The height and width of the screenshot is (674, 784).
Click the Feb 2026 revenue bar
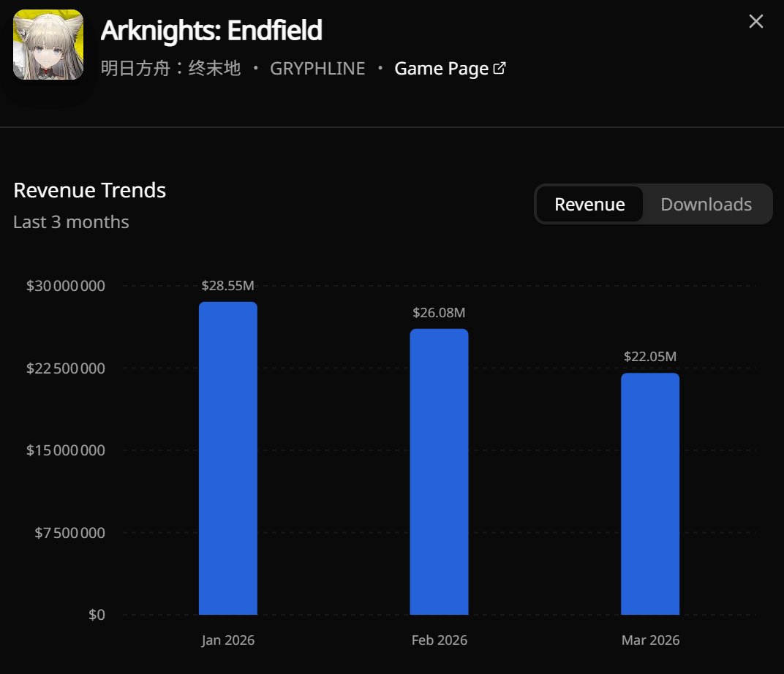point(439,472)
